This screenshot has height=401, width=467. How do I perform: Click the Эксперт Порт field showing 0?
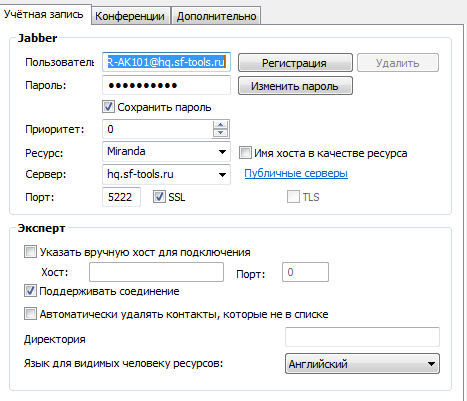pos(305,272)
